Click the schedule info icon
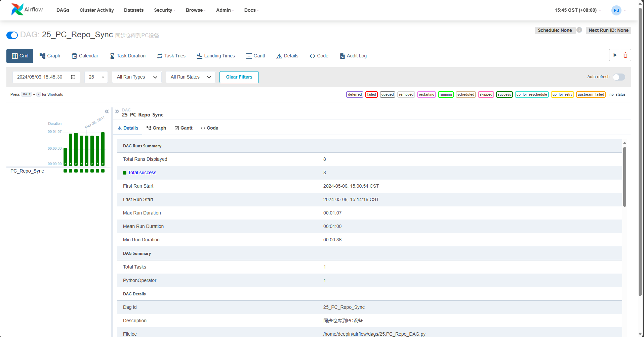Viewport: 644px width, 337px height. point(579,30)
